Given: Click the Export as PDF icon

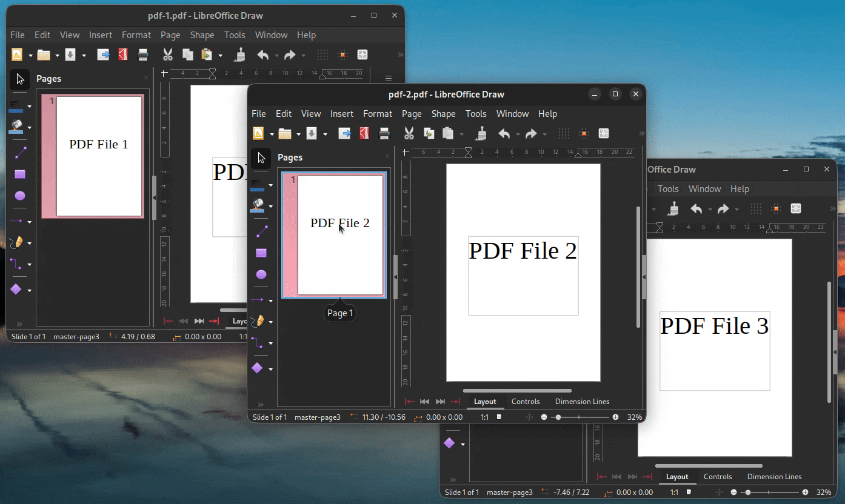Looking at the screenshot, I should [x=364, y=133].
